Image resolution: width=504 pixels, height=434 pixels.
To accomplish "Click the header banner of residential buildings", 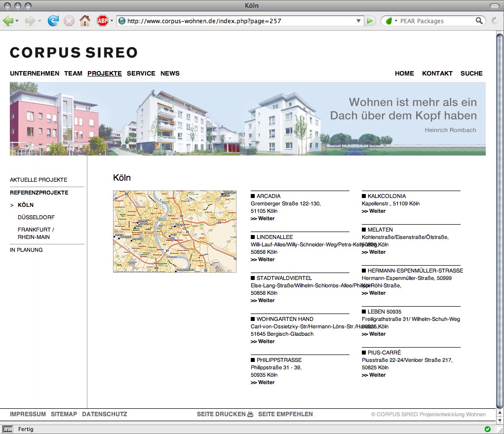I will pos(247,118).
